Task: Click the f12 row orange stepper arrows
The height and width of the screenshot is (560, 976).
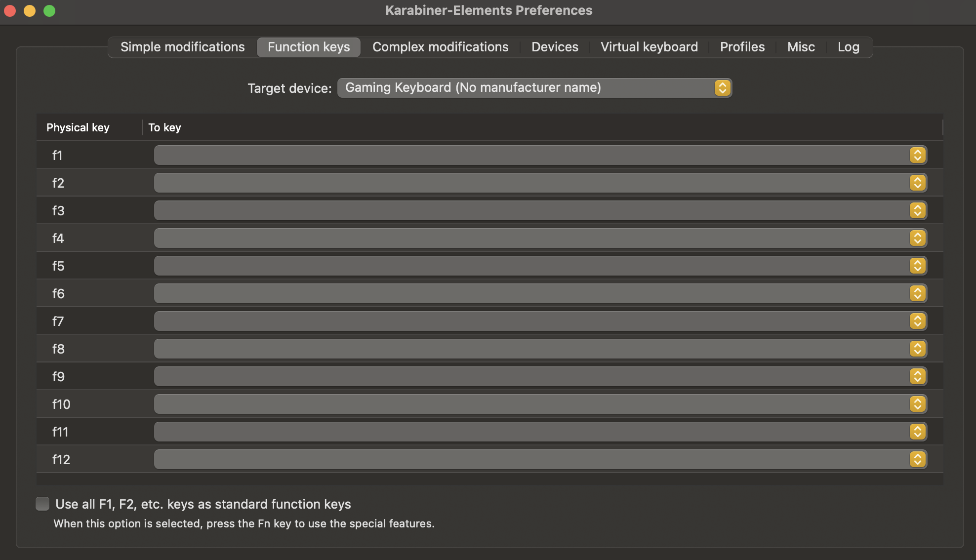Action: click(x=917, y=459)
